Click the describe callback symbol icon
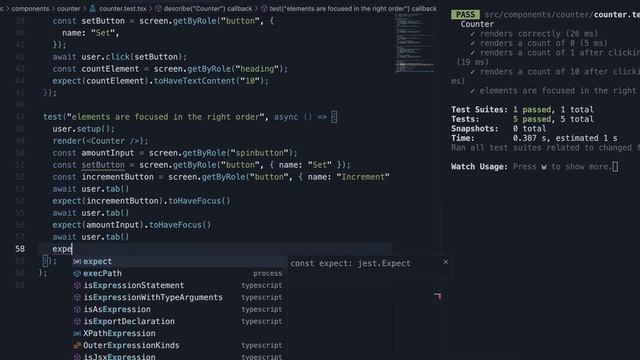 click(158, 9)
